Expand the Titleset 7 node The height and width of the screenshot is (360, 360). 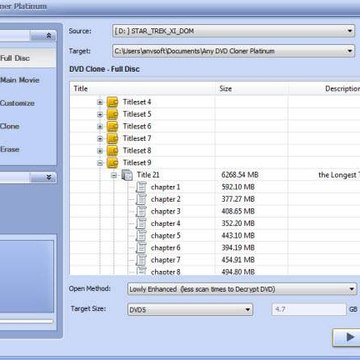click(x=100, y=139)
